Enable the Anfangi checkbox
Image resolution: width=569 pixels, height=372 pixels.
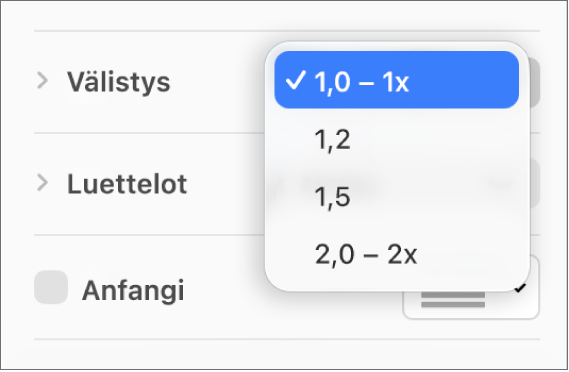[x=51, y=287]
